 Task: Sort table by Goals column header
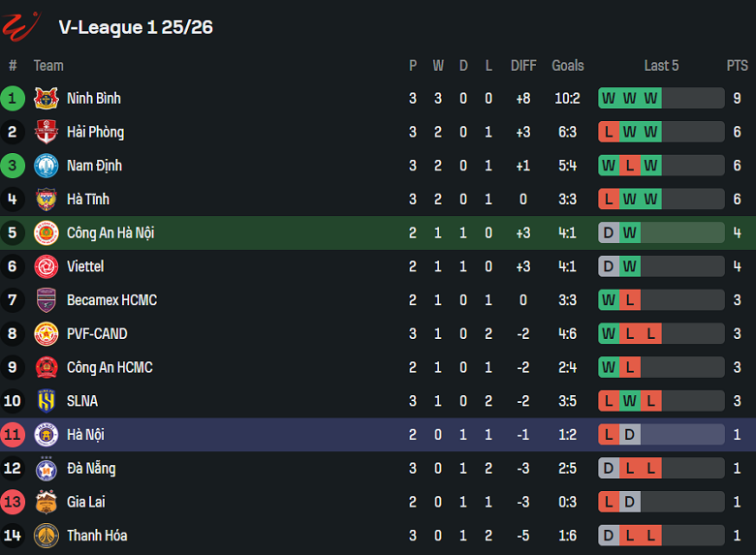(567, 66)
